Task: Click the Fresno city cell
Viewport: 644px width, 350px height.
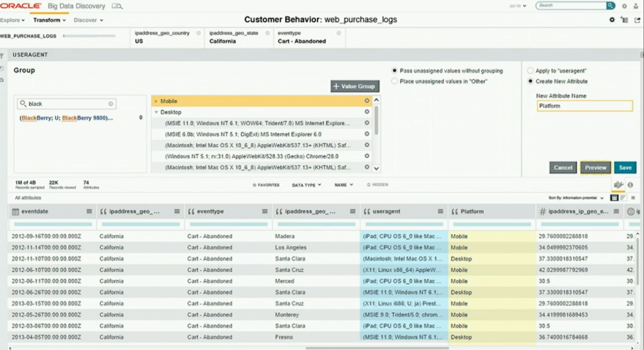Action: click(316, 337)
